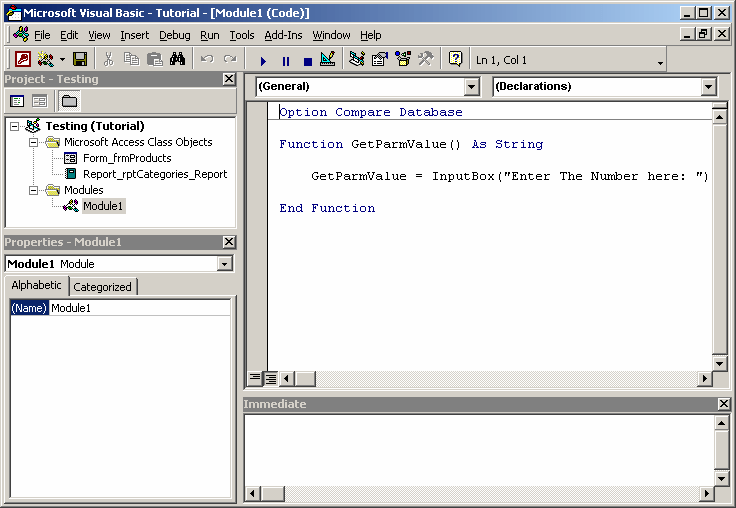Click the View Object icon in Project panel

click(39, 101)
